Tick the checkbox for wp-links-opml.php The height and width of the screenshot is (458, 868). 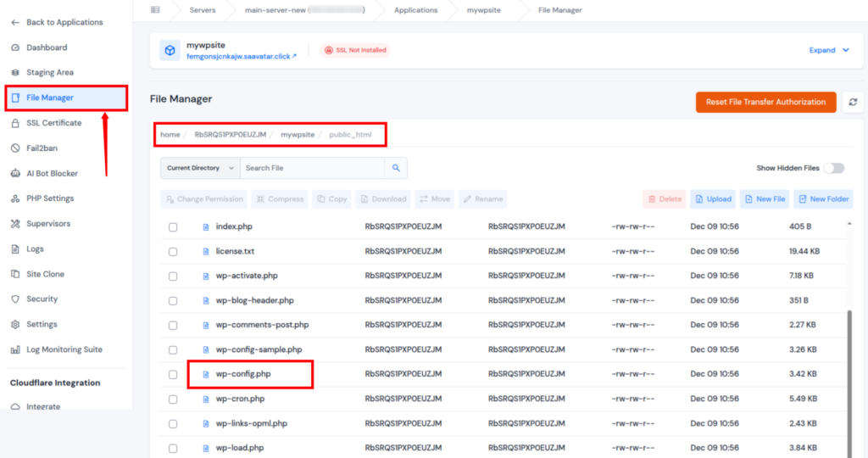point(173,424)
